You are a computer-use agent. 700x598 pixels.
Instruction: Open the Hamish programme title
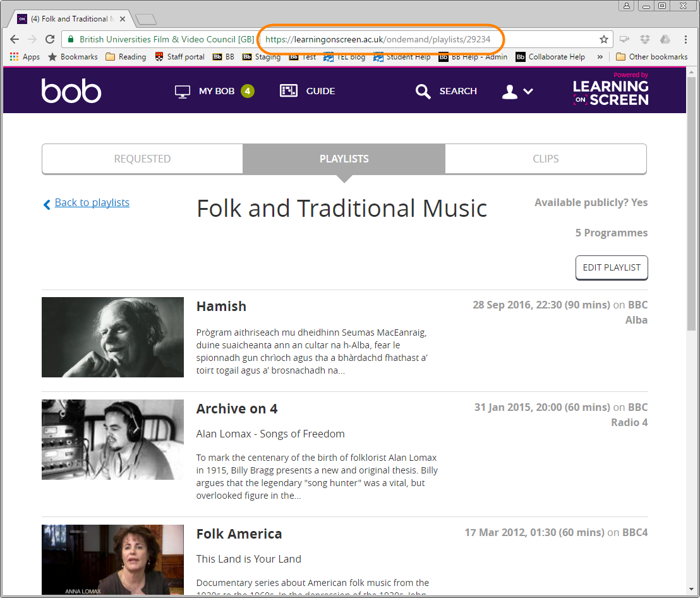coord(221,306)
